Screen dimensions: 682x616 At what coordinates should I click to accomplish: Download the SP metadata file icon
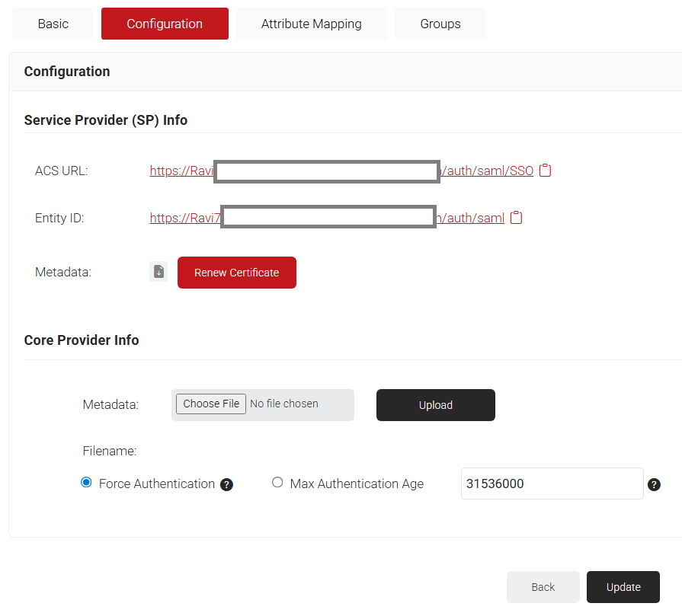pos(158,272)
